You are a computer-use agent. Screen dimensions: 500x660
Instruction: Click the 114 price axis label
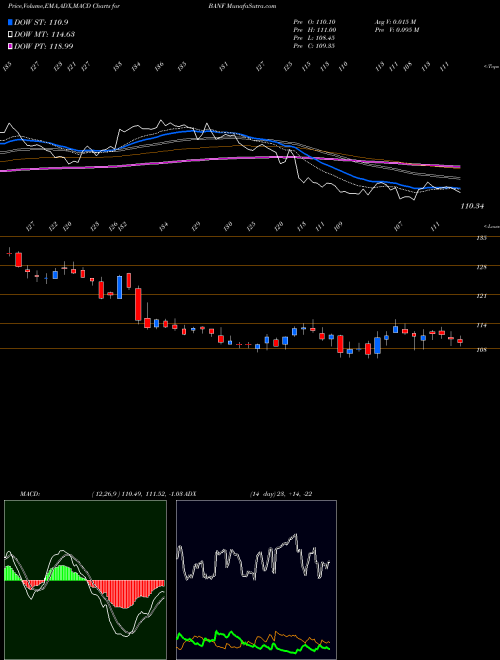coord(481,325)
